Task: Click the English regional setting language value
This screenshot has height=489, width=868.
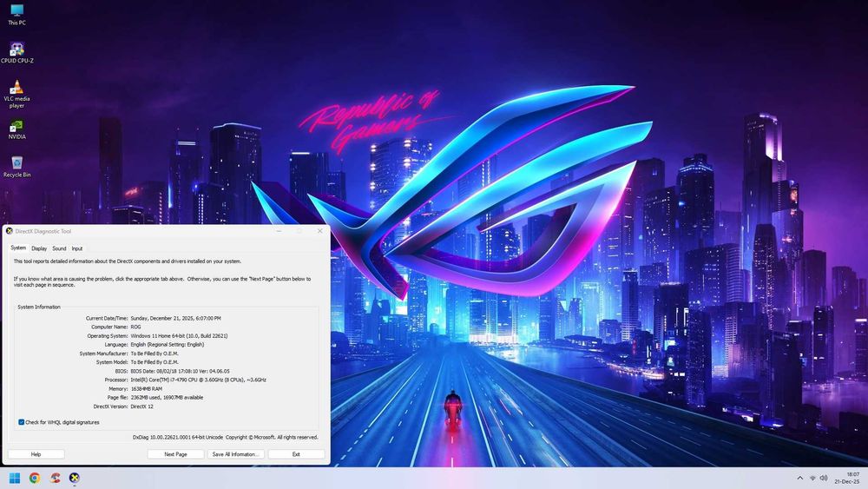Action: [x=168, y=345]
